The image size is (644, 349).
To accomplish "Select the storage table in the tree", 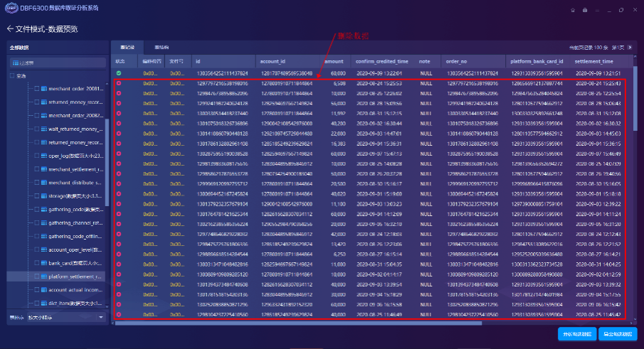I will (76, 196).
